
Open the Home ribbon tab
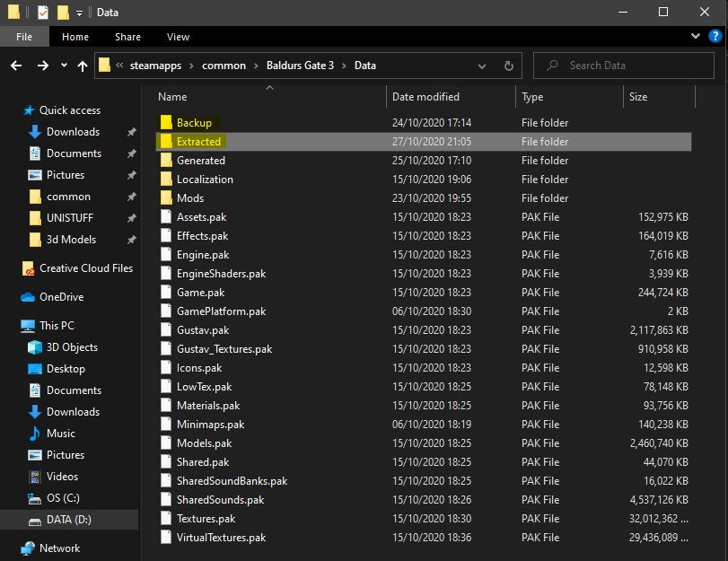click(75, 37)
